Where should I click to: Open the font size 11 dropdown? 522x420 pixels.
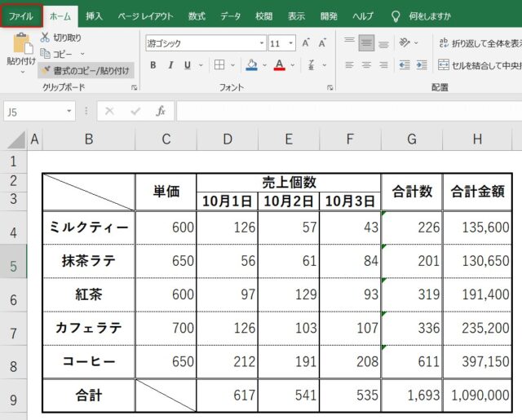(x=290, y=43)
